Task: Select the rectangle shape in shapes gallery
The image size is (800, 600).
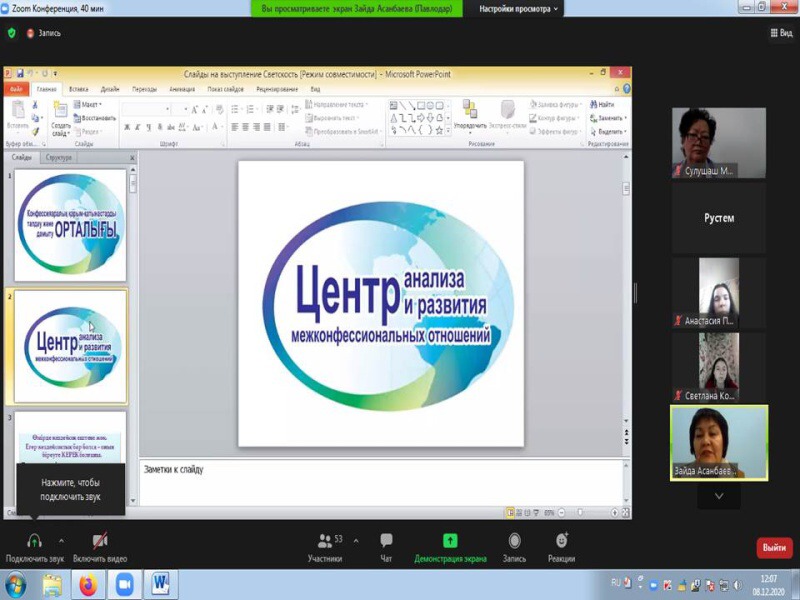Action: tap(421, 106)
